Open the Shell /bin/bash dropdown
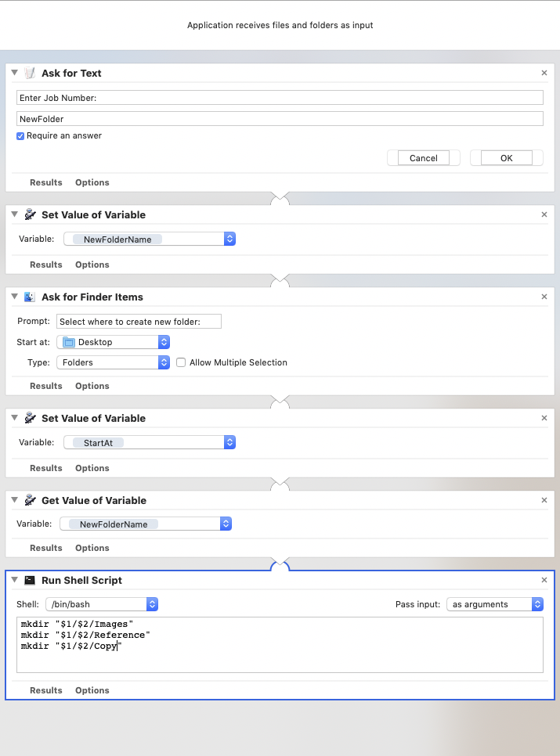This screenshot has height=756, width=560. [x=102, y=604]
